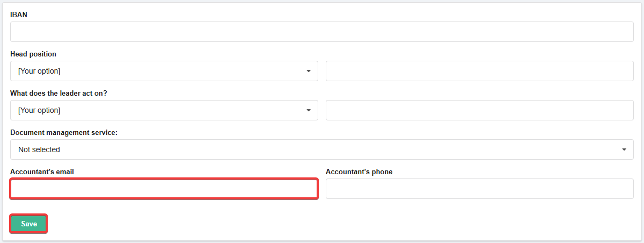The height and width of the screenshot is (243, 644).
Task: Click the 'Not selected' value text
Action: tap(39, 149)
